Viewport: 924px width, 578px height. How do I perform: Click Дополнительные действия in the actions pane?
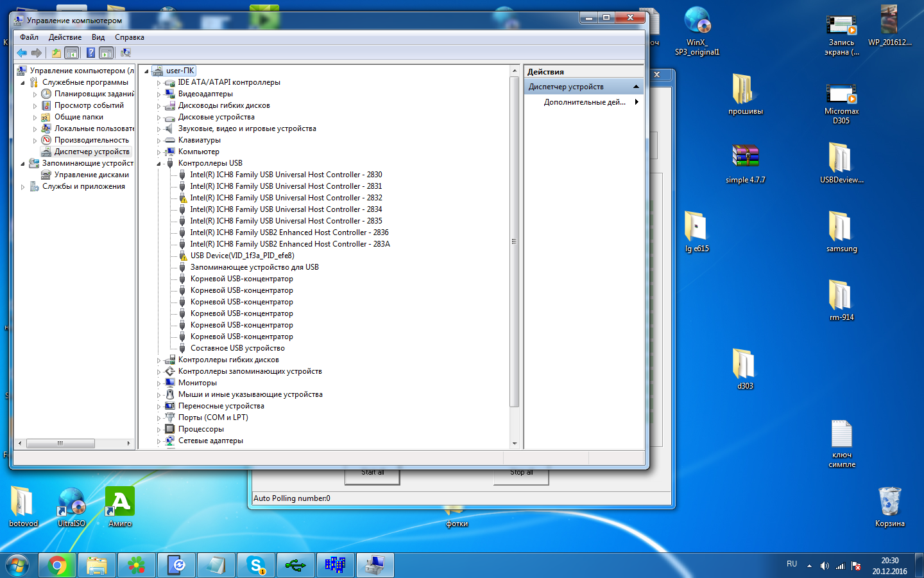click(x=584, y=102)
